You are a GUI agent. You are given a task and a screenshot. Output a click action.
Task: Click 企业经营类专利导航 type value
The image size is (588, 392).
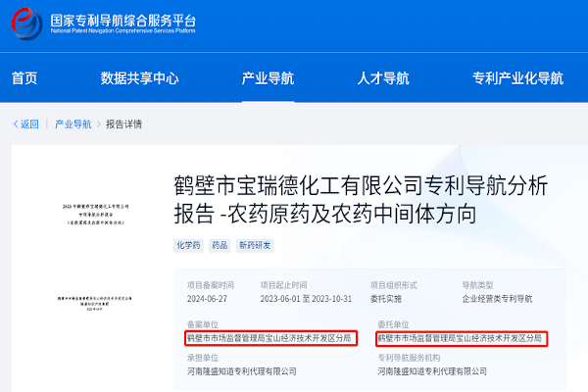click(497, 299)
